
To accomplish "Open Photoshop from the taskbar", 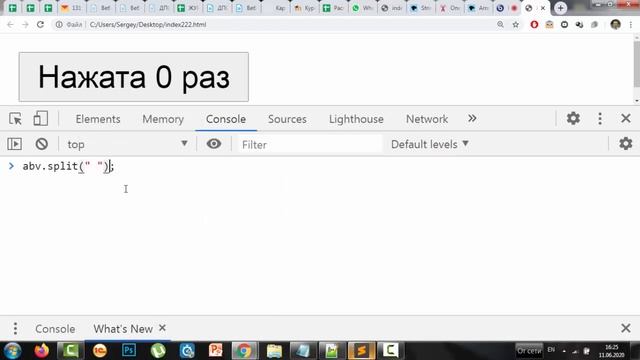I will coord(129,351).
